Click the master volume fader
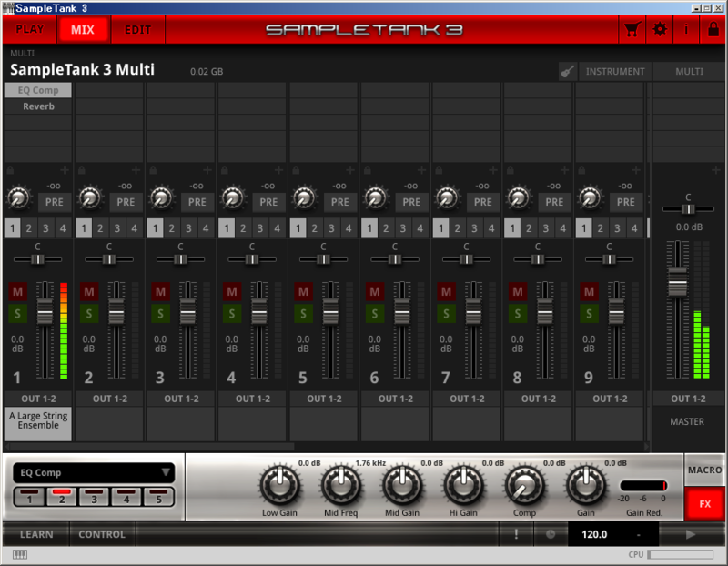The width and height of the screenshot is (728, 566). (678, 282)
